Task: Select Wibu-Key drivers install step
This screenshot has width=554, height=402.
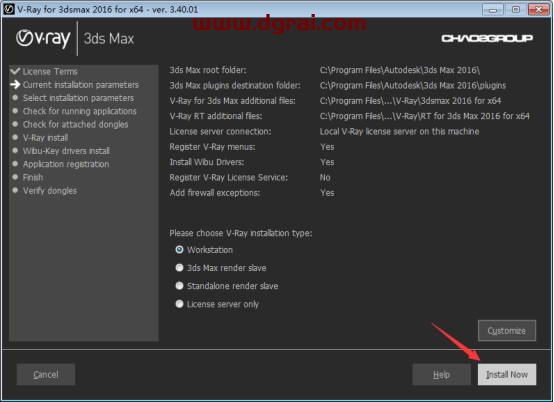Action: pos(66,151)
